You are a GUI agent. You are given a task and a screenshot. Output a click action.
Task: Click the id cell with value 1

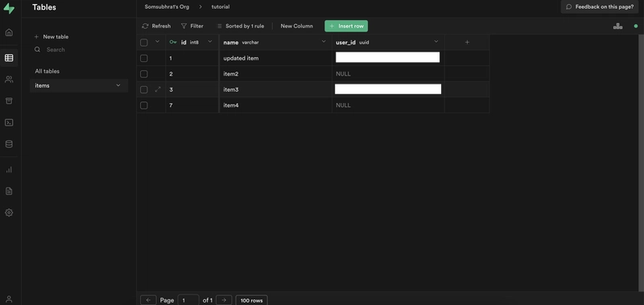tap(192, 58)
